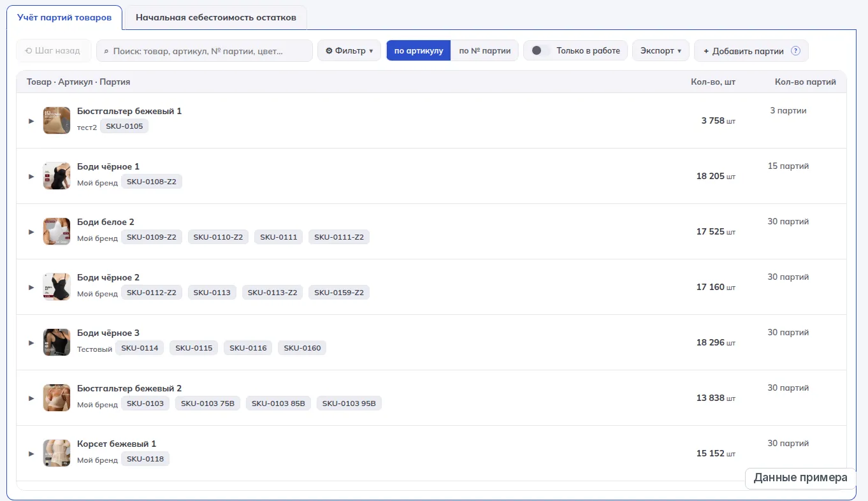
Task: Click the help question mark icon near Добавить партии
Action: coord(795,51)
